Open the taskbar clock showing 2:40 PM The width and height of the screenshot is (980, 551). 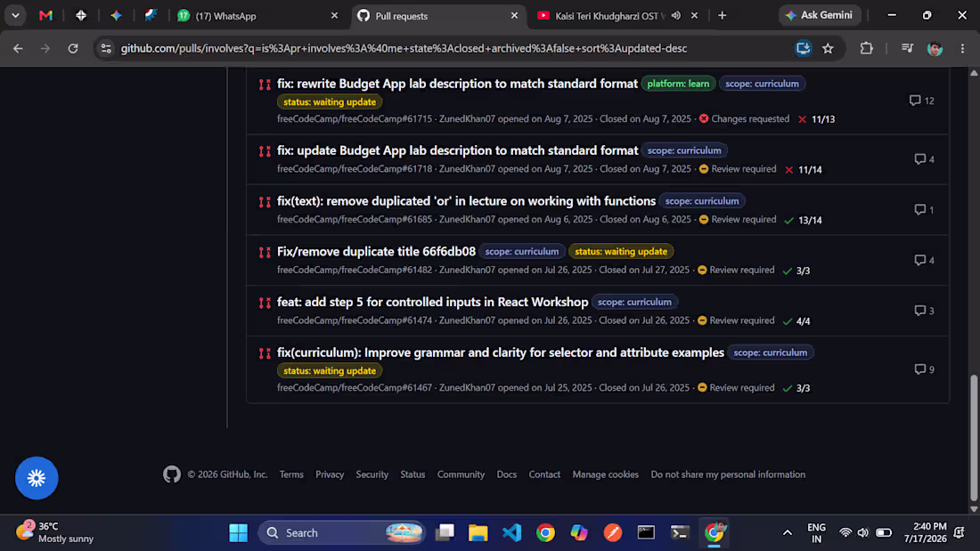tap(925, 532)
